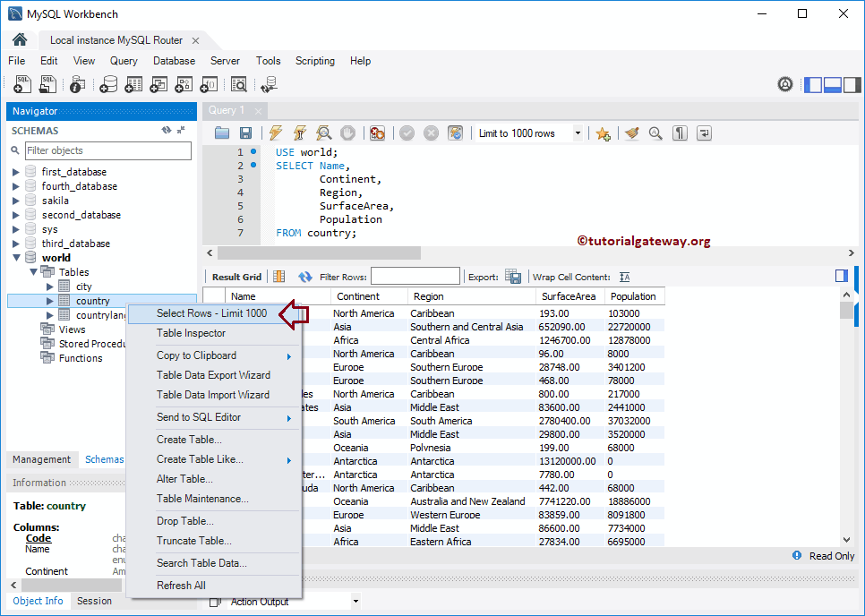This screenshot has width=865, height=616.
Task: Refresh the schemas list in Navigator
Action: coord(167,130)
